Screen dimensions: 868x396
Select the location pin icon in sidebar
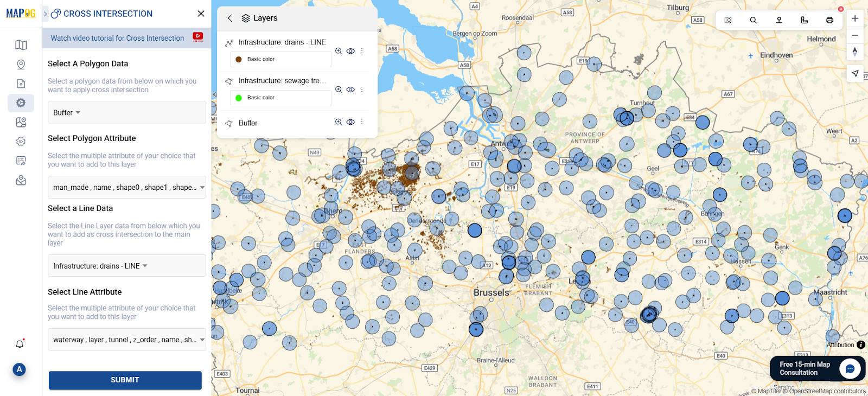point(21,65)
